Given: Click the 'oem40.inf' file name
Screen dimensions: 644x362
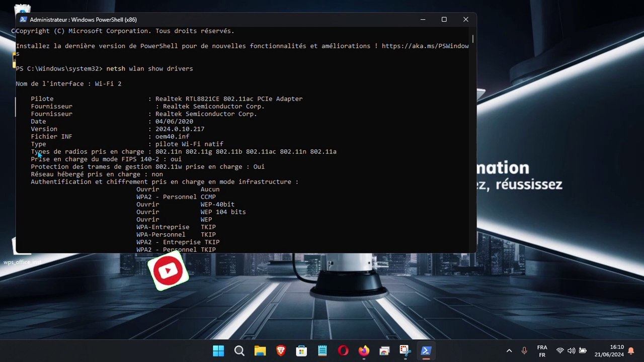Looking at the screenshot, I should (172, 137).
